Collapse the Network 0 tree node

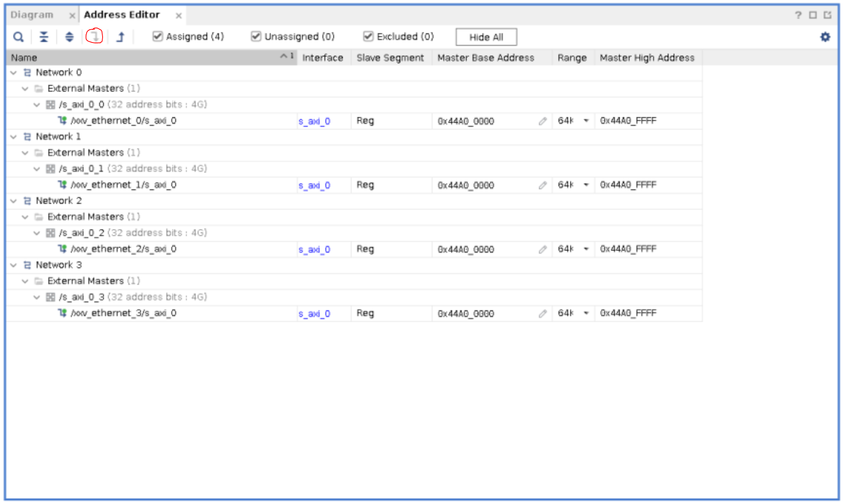click(x=14, y=73)
